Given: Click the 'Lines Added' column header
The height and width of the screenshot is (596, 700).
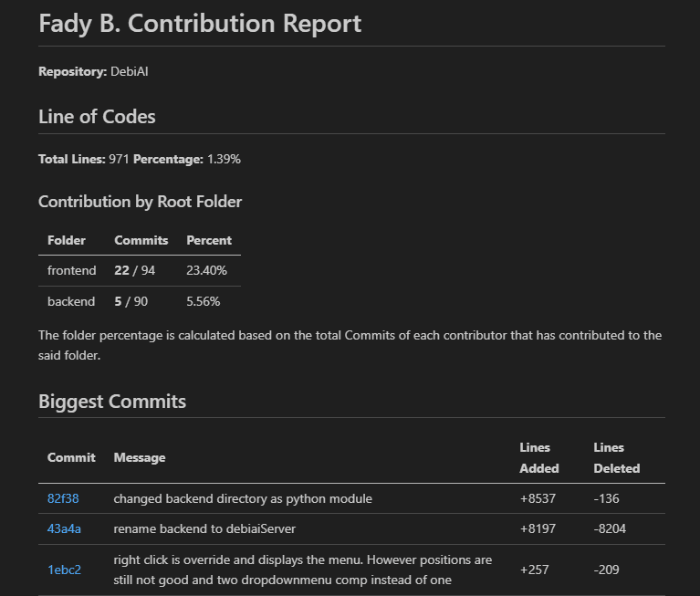Looking at the screenshot, I should click(536, 457).
